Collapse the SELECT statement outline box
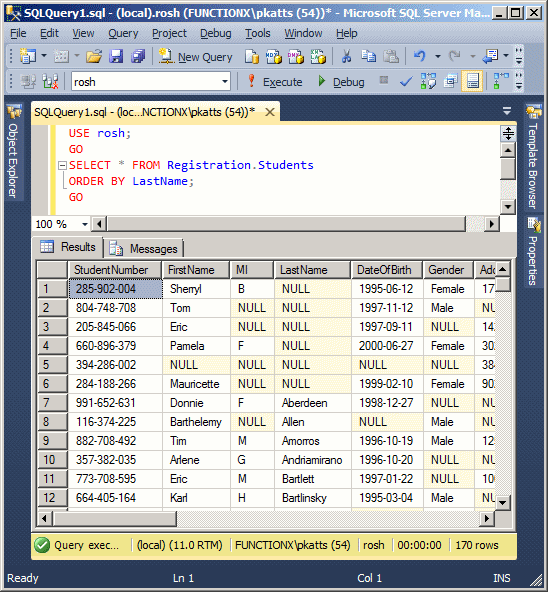The image size is (548, 592). point(62,165)
